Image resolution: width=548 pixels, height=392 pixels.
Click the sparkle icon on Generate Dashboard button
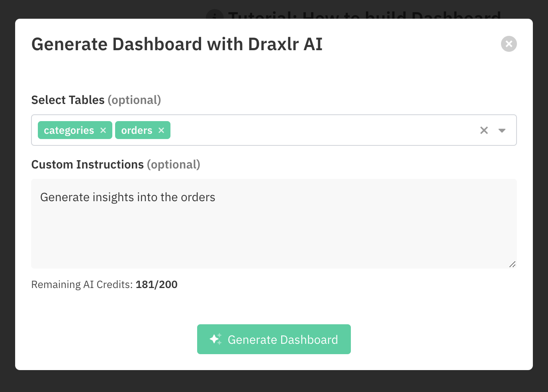pyautogui.click(x=215, y=339)
